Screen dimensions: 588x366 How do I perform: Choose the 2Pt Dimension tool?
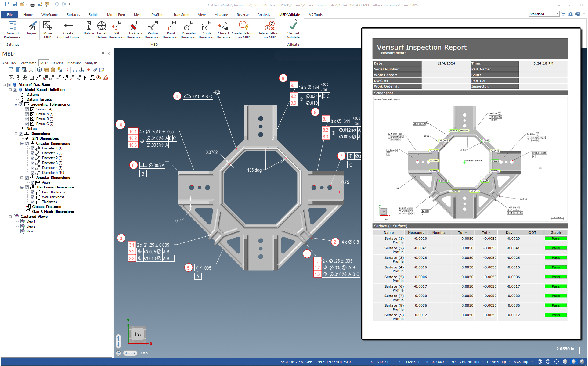pyautogui.click(x=117, y=30)
